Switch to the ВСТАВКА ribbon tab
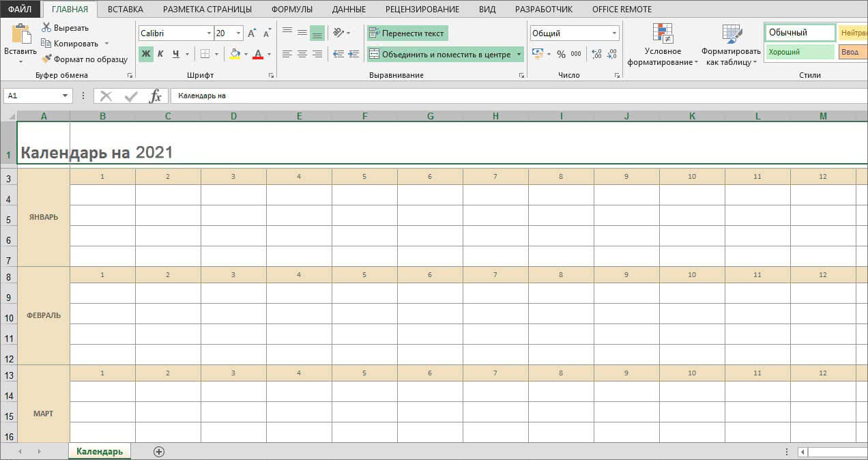The image size is (868, 460). (x=126, y=10)
